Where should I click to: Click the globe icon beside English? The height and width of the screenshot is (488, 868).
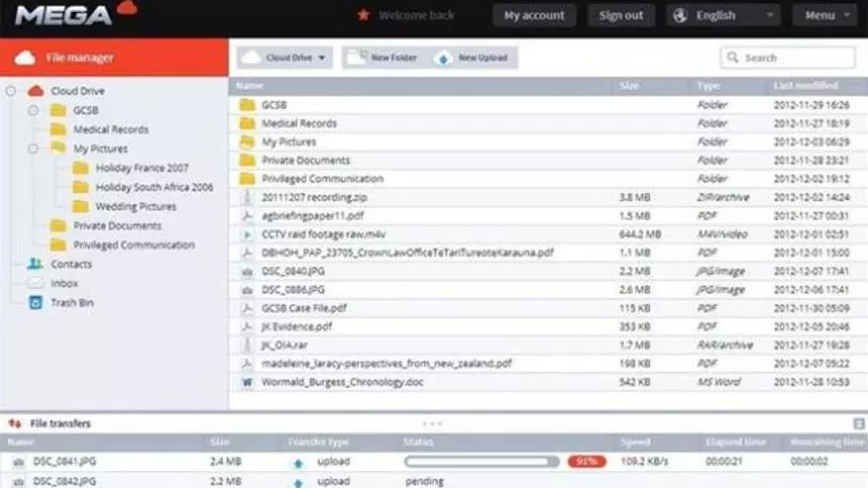(x=680, y=15)
